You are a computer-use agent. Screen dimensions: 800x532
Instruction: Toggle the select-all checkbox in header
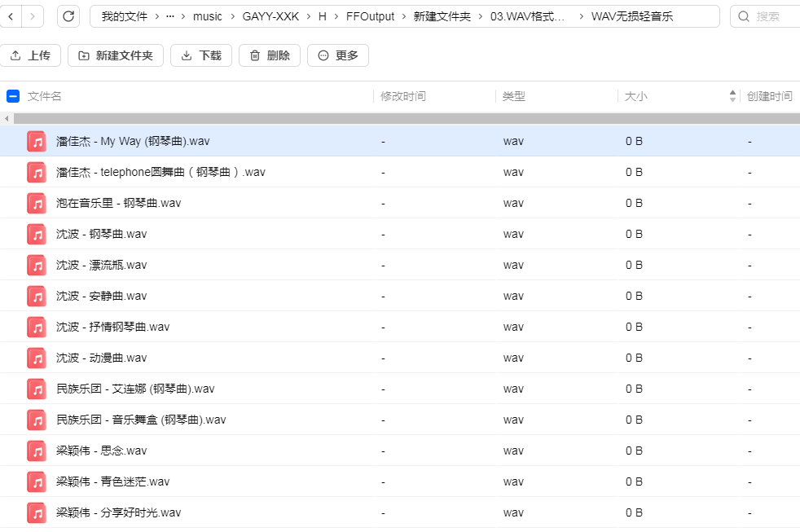tap(13, 96)
